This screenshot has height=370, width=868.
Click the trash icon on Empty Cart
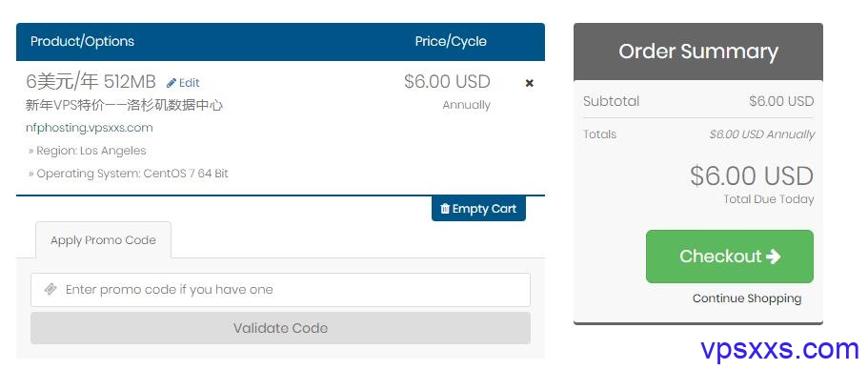click(445, 209)
